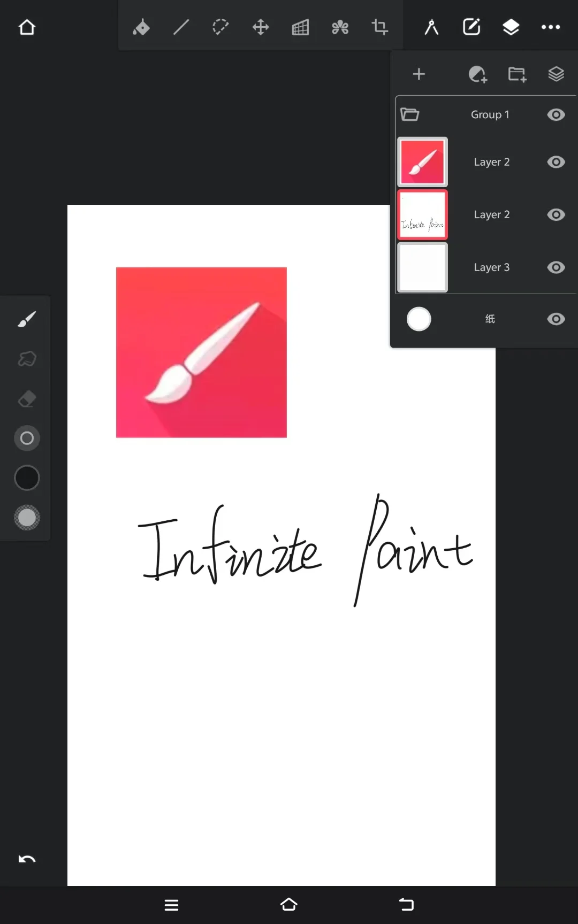Screen dimensions: 578x924
Task: Create a new layer group
Action: point(517,74)
